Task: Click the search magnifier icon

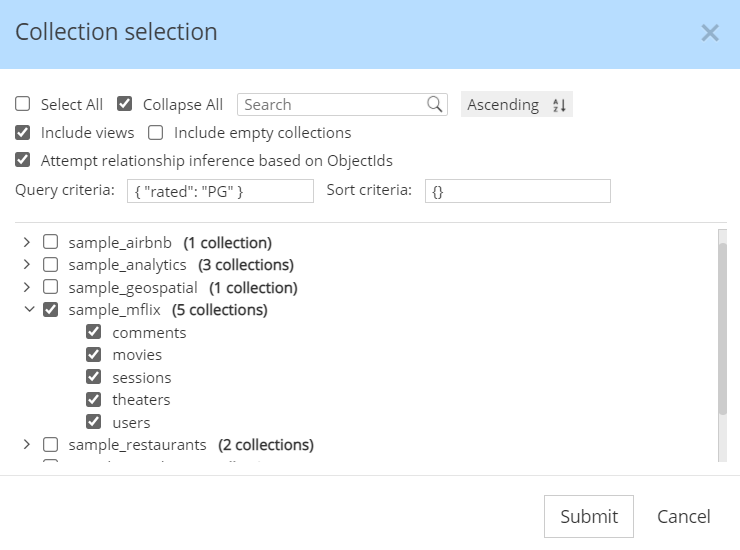Action: click(435, 104)
